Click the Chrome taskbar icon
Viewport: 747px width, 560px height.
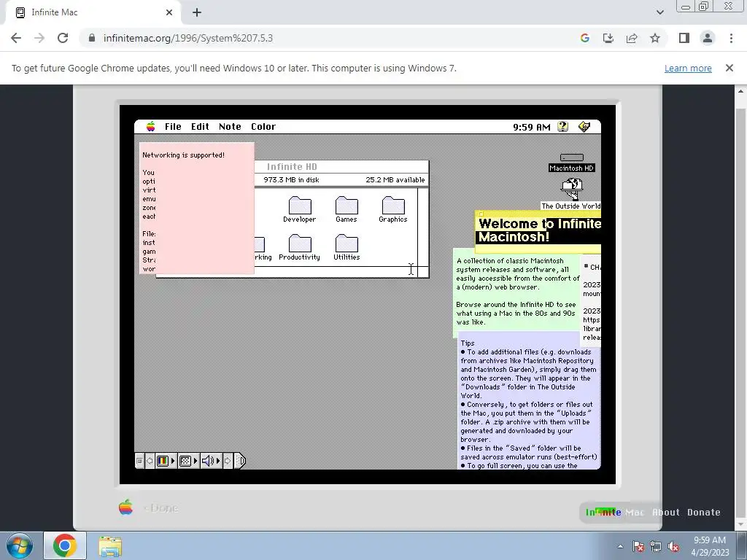coord(65,545)
